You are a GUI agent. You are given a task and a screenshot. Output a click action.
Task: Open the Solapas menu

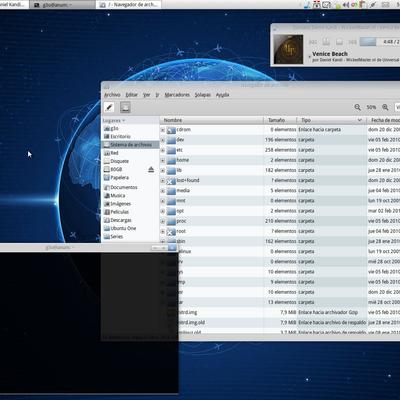(x=203, y=95)
